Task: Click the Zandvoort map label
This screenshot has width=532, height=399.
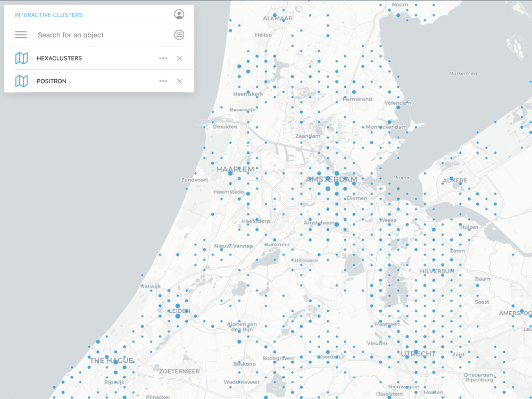Action: [x=194, y=180]
